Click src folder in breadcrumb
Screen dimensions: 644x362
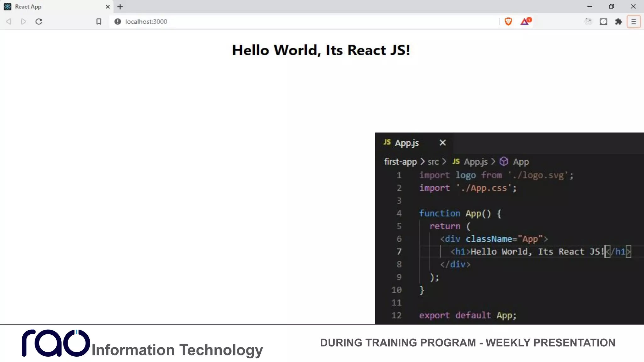(x=433, y=162)
